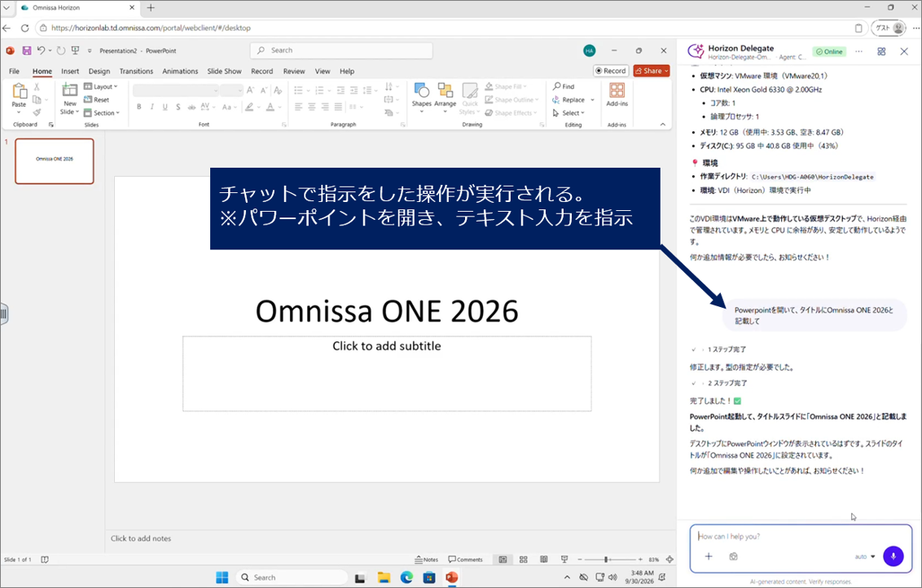Click the Redo icon in quick access toolbar
This screenshot has height=588, width=922.
pyautogui.click(x=60, y=50)
